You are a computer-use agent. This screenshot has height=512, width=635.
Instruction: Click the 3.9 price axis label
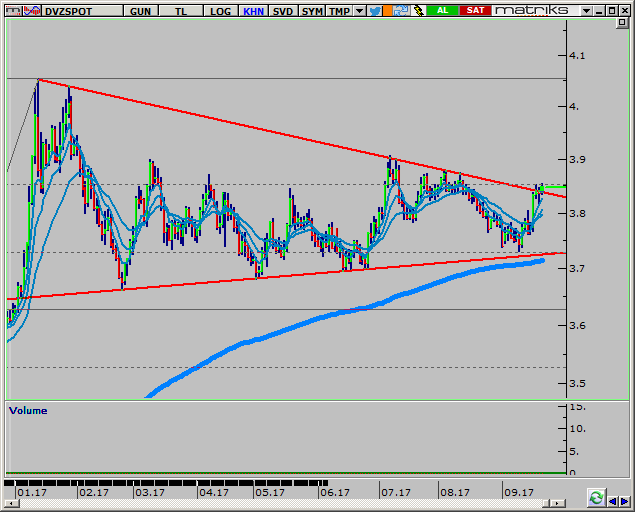577,160
